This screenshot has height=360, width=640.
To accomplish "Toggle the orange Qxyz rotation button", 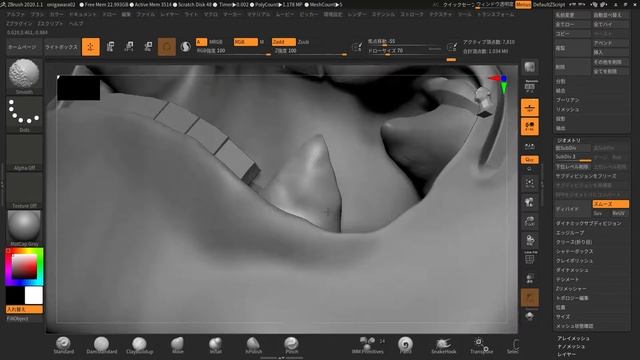I will coord(530,160).
